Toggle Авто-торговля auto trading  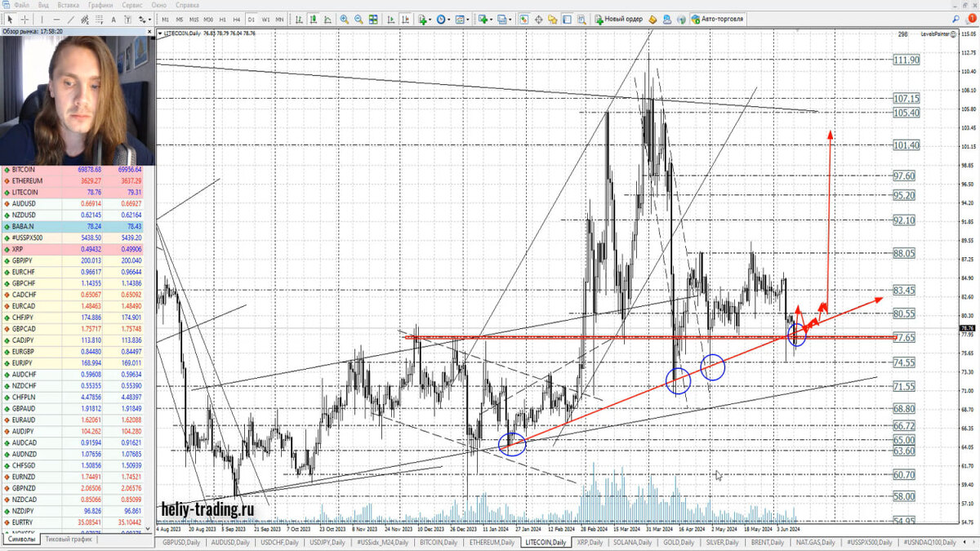719,19
